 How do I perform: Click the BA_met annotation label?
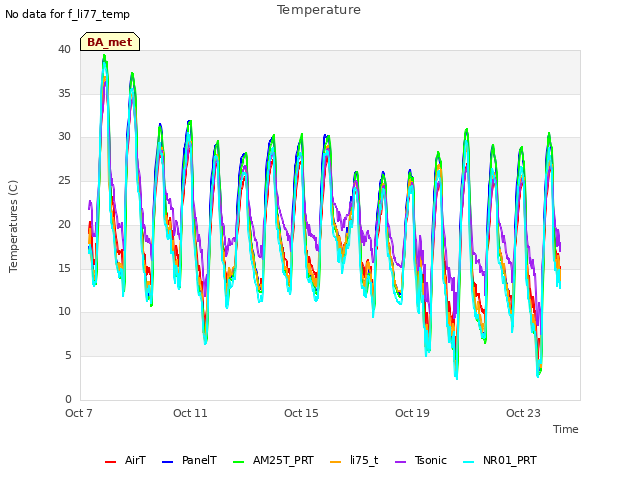110,42
